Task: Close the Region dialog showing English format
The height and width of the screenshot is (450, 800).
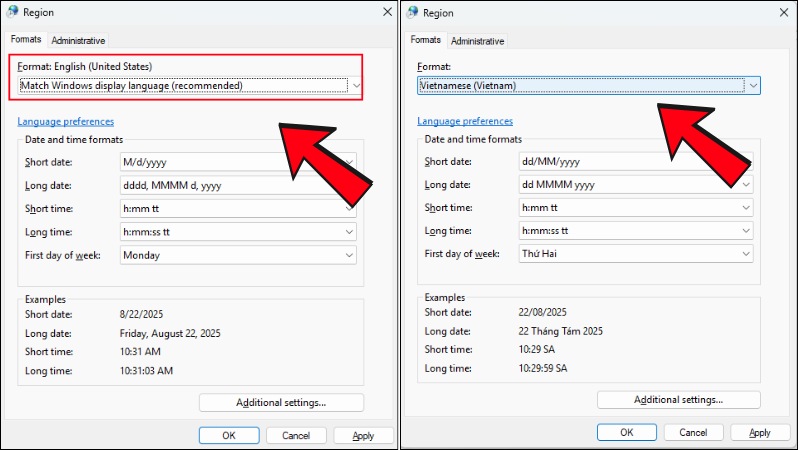Action: pyautogui.click(x=387, y=12)
